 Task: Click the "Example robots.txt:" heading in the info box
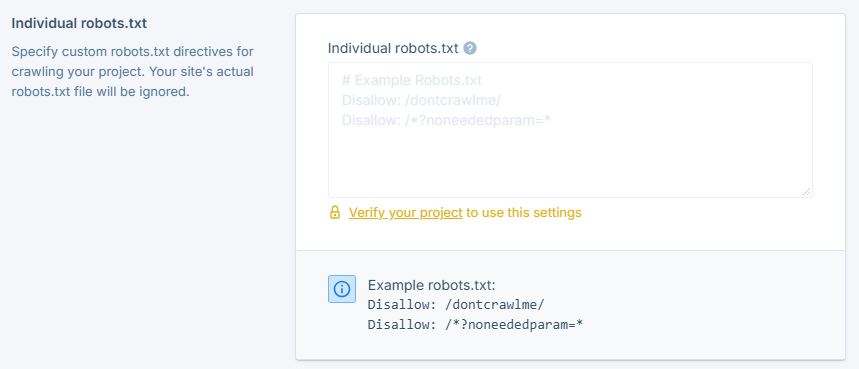point(432,285)
